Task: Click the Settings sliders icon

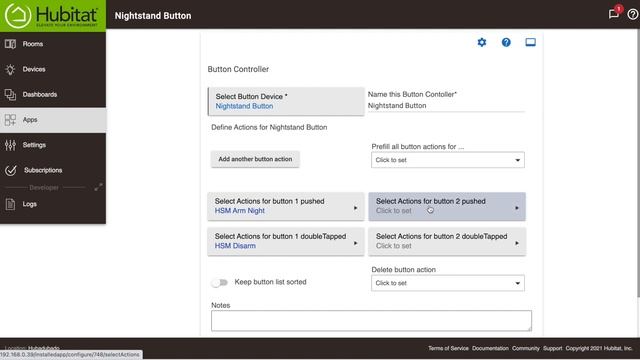Action: point(10,145)
